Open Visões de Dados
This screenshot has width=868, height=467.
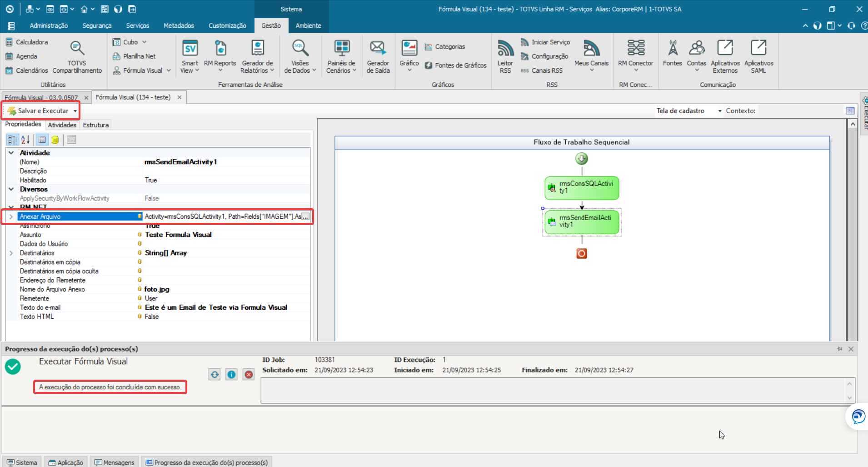(300, 56)
